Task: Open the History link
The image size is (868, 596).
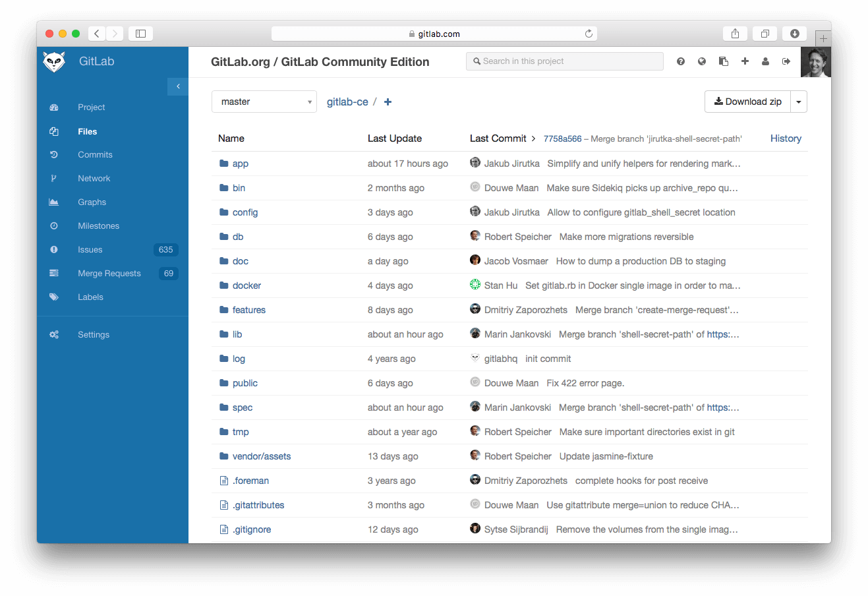Action: (786, 138)
